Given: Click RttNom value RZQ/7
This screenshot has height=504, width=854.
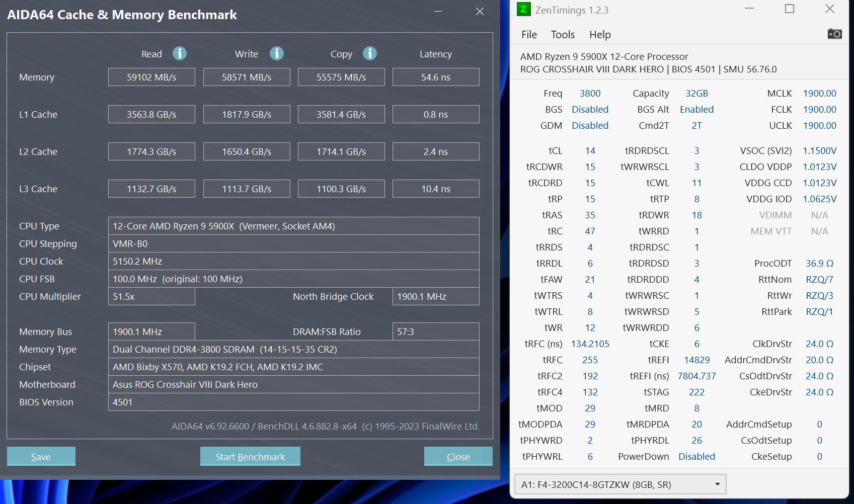Looking at the screenshot, I should [819, 279].
